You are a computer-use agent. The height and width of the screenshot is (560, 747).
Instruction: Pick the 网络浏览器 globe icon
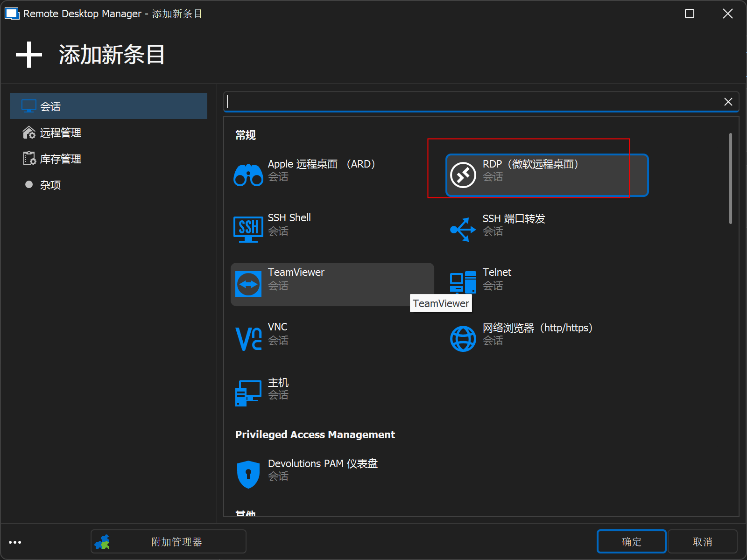[x=463, y=338]
